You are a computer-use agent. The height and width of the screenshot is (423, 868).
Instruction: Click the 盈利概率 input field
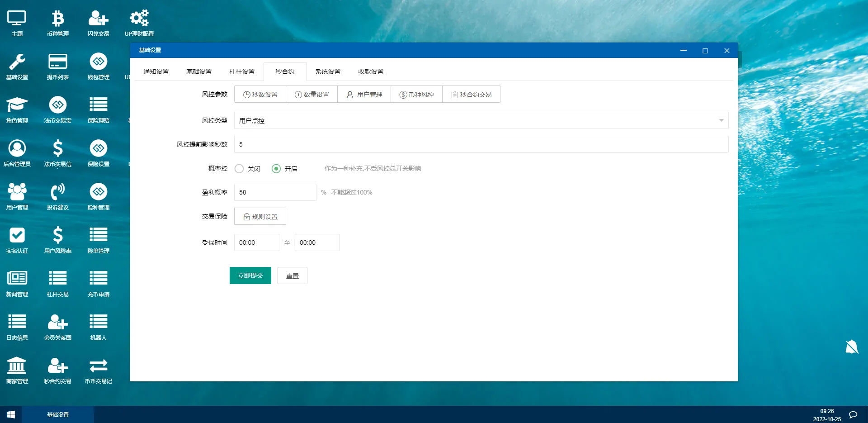point(274,192)
